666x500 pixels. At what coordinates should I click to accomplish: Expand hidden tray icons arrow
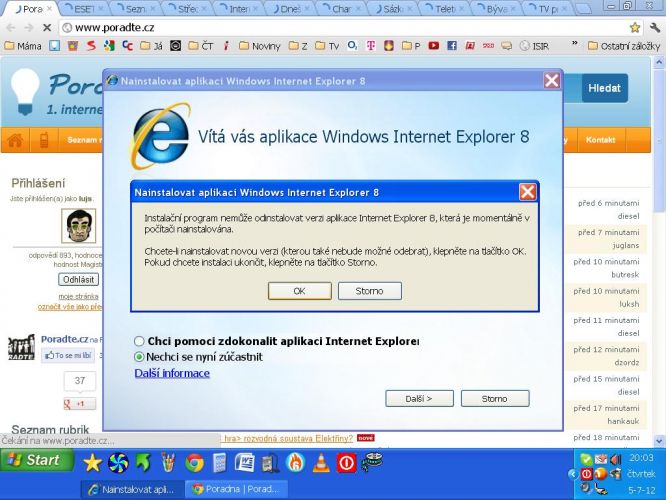(572, 474)
